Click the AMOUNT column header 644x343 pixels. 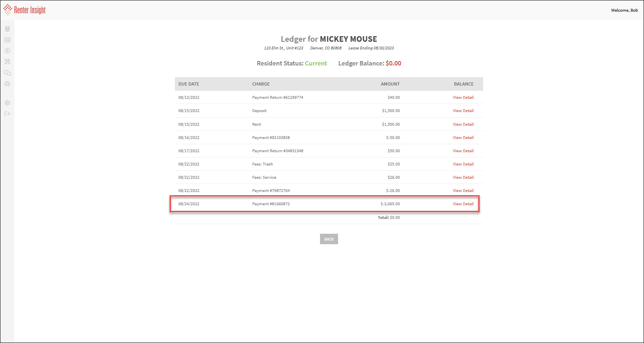point(390,84)
